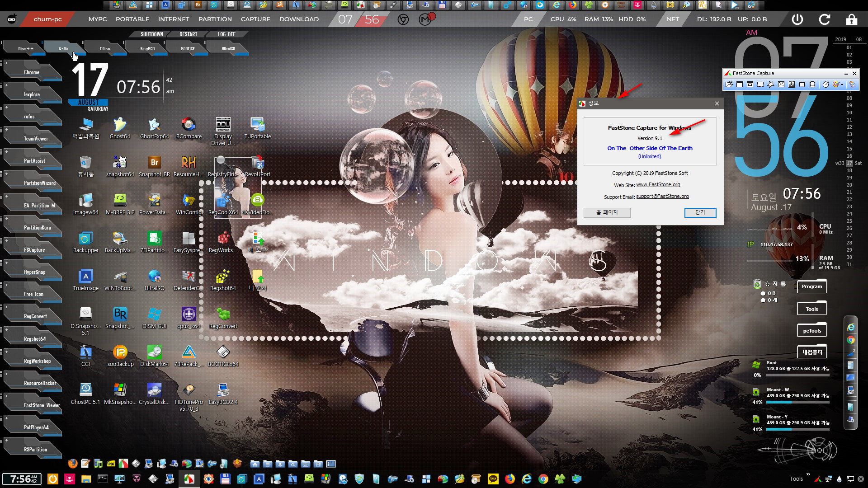Click the Firefox icon in bottom taskbar
Screen dimensions: 868x488
510,479
